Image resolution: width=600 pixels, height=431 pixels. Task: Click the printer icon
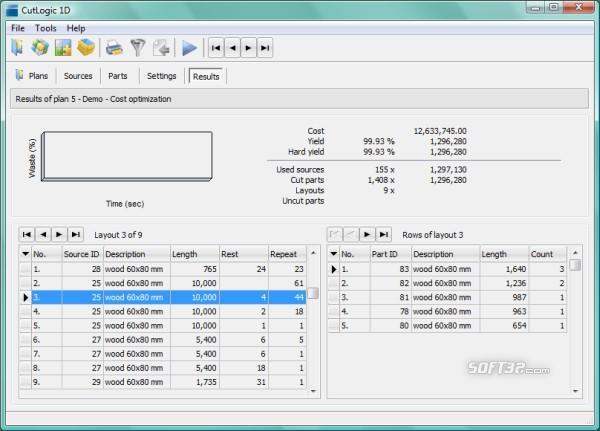pyautogui.click(x=114, y=48)
